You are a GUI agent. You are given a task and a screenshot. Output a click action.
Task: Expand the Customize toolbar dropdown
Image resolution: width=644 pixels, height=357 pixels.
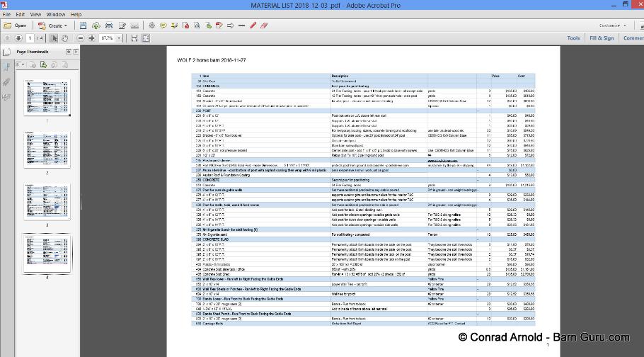tap(613, 25)
